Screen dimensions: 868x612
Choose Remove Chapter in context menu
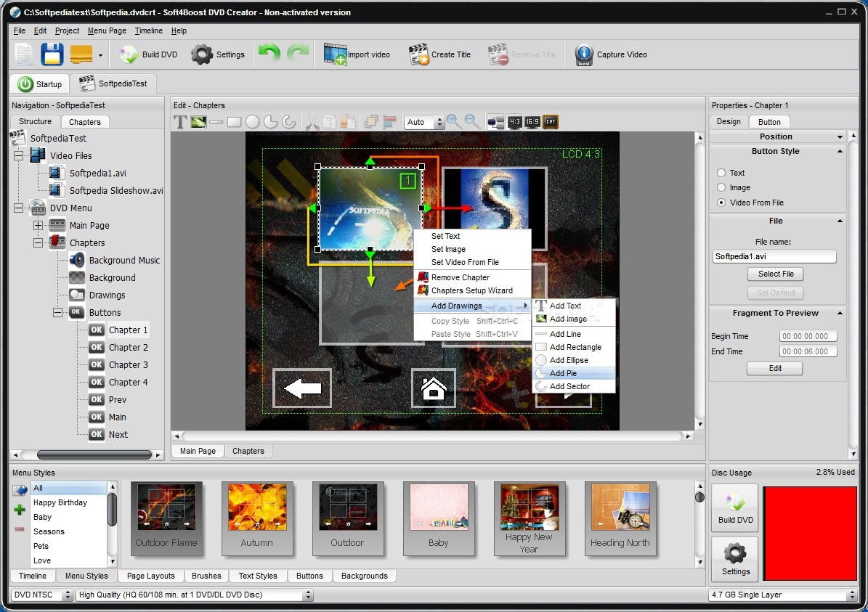click(472, 277)
